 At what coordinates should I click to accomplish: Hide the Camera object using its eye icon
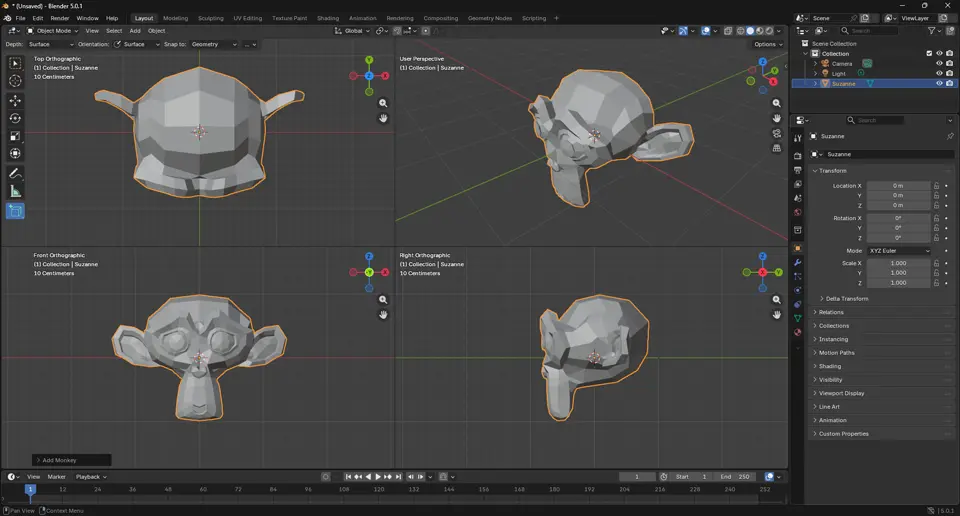point(939,63)
